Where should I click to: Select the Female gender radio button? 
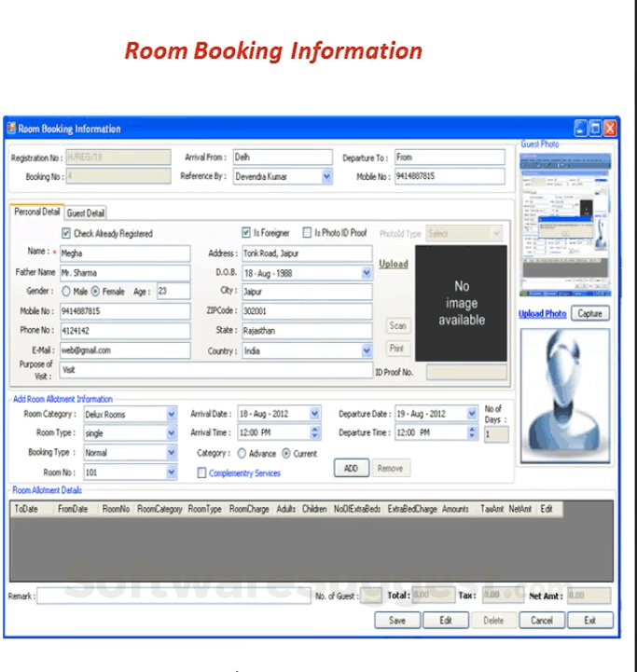pos(95,292)
